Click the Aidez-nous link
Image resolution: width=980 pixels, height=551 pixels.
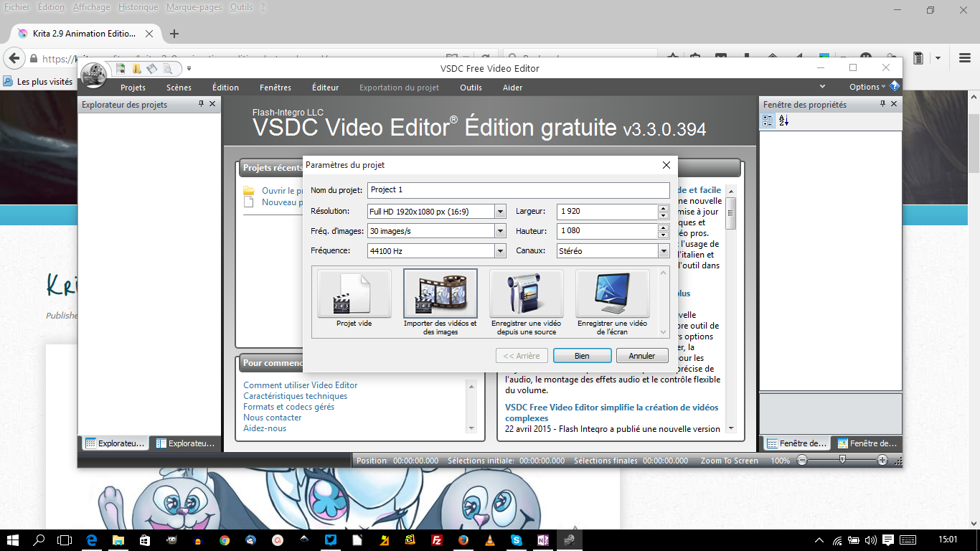265,428
